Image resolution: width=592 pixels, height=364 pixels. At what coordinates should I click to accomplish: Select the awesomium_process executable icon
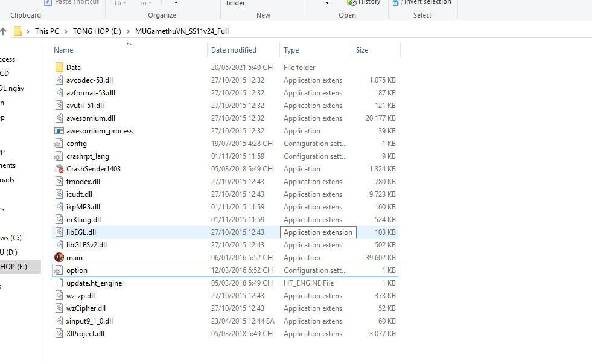point(59,131)
